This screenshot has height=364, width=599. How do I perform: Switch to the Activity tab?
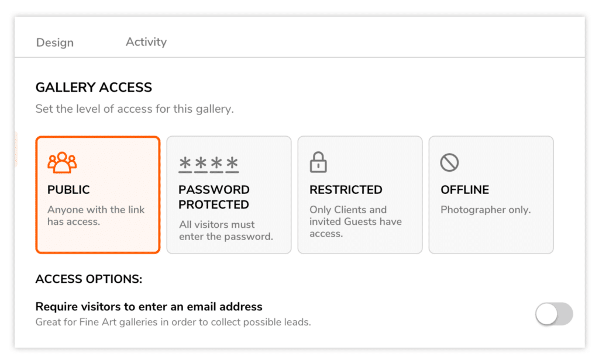(146, 41)
